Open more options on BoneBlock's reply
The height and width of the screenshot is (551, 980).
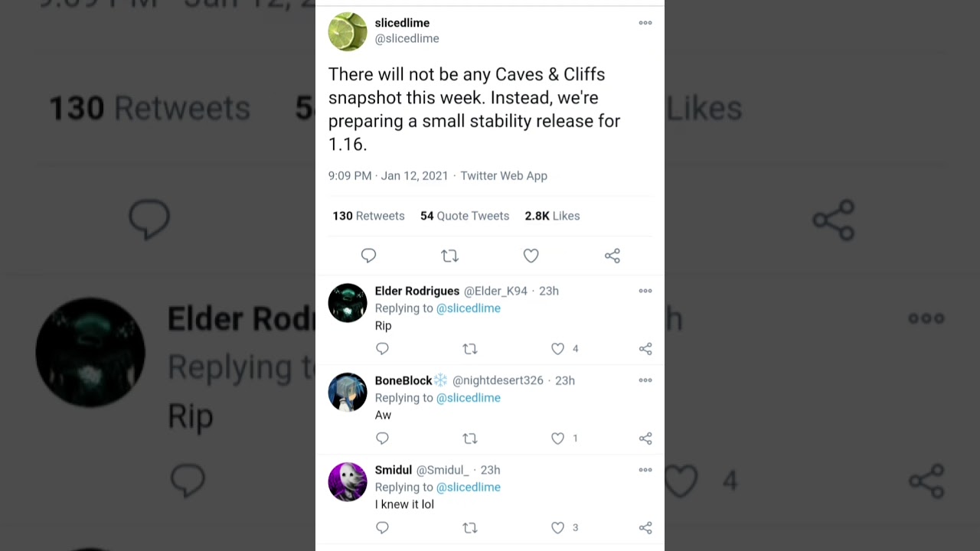pyautogui.click(x=645, y=380)
